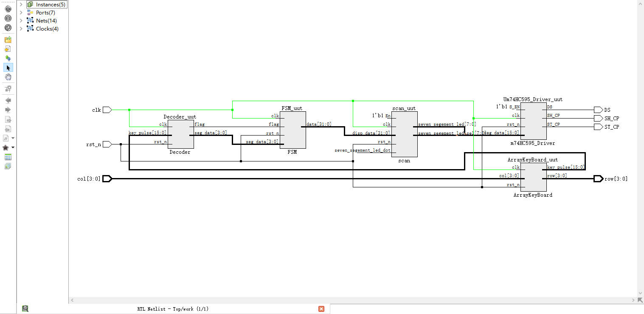Select the scan block in schematic
644x314 pixels.
pyautogui.click(x=404, y=134)
